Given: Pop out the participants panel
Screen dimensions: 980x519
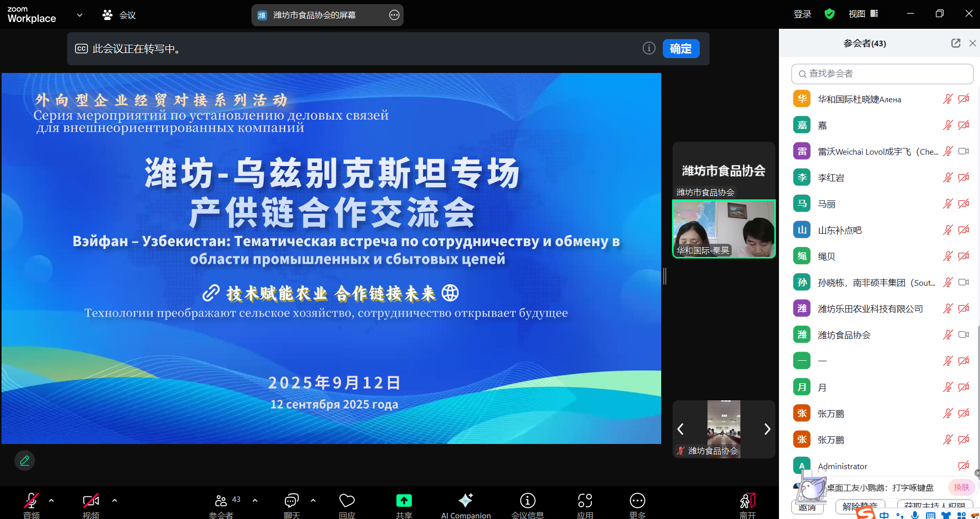Looking at the screenshot, I should pos(955,43).
